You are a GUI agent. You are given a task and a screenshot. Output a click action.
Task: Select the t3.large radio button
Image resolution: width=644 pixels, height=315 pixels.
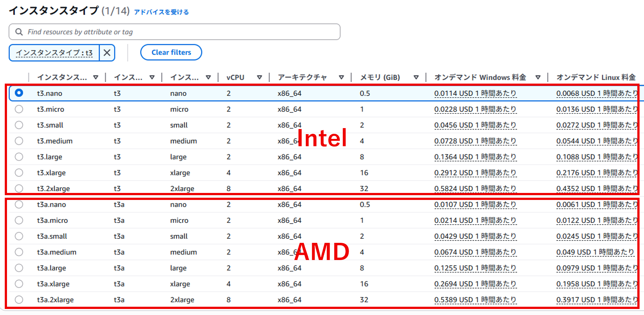click(x=19, y=157)
